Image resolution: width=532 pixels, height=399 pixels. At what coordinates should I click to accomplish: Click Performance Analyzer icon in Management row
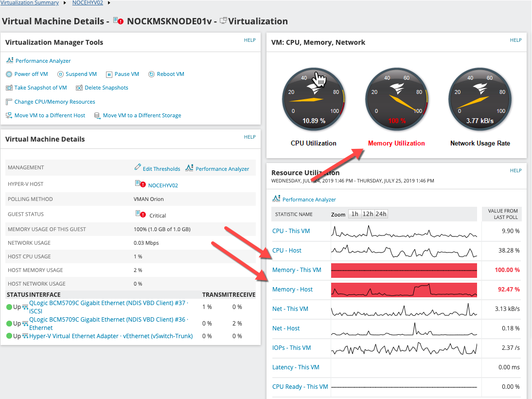(189, 168)
